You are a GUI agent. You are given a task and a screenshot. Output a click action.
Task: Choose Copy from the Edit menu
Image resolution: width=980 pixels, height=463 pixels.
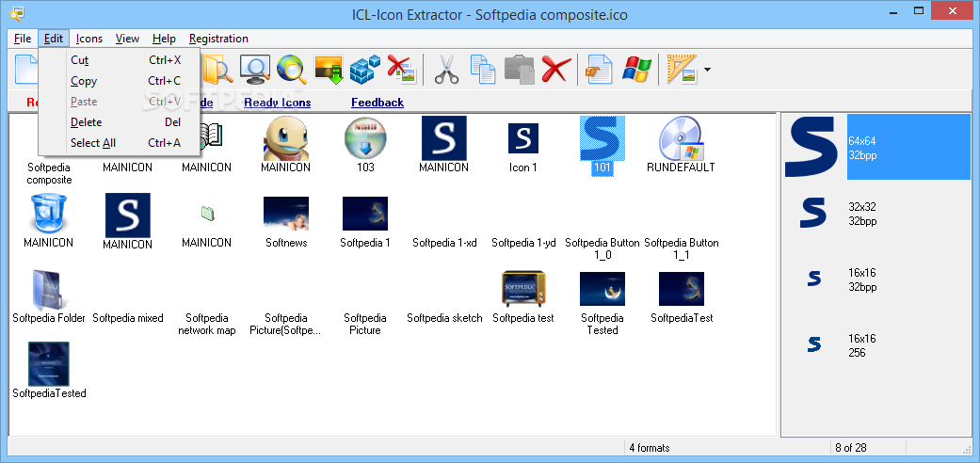pyautogui.click(x=119, y=81)
